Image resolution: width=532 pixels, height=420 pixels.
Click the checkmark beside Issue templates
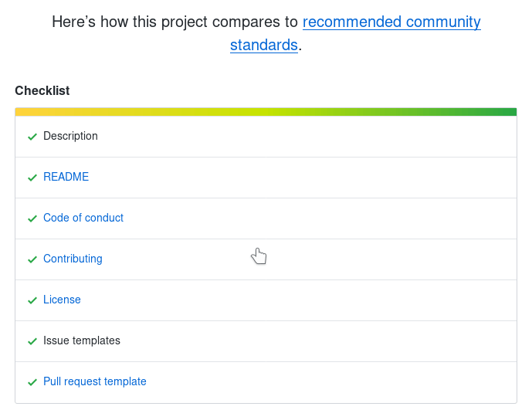[32, 341]
